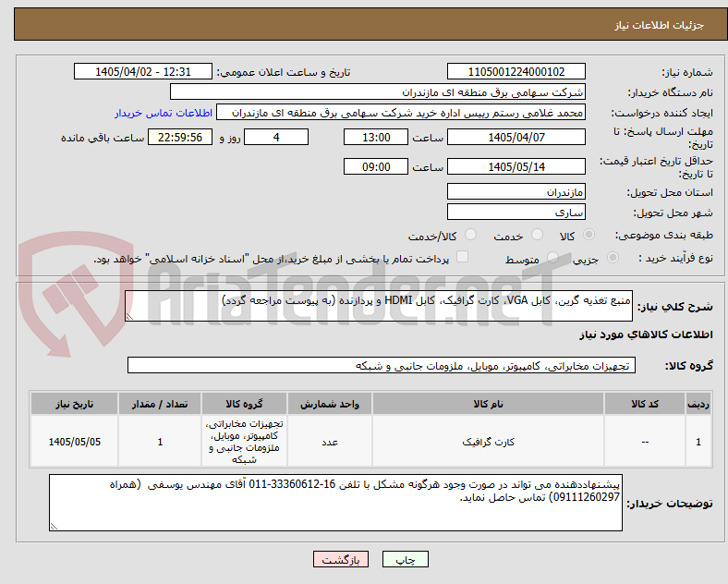728x584 pixels.
Task: Click the general need description text area
Action: (x=379, y=306)
